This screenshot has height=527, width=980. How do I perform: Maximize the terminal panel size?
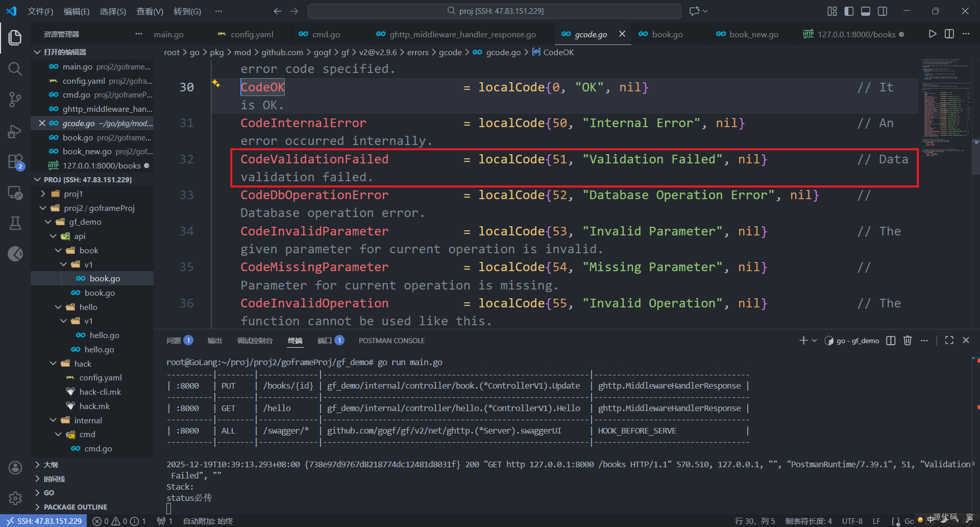point(949,341)
